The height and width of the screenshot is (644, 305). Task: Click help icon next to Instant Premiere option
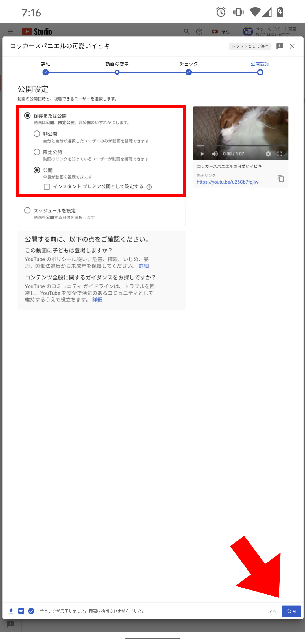[x=149, y=187]
